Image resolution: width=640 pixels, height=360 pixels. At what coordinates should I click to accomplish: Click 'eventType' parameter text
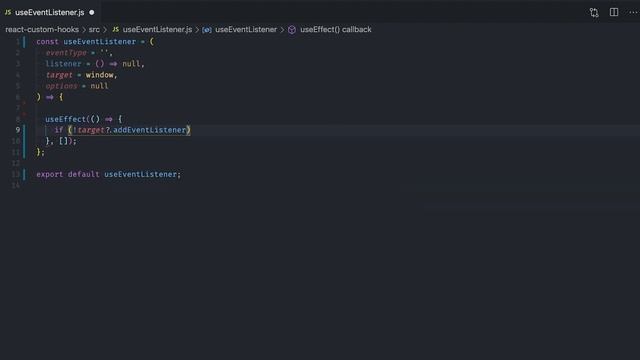click(66, 53)
